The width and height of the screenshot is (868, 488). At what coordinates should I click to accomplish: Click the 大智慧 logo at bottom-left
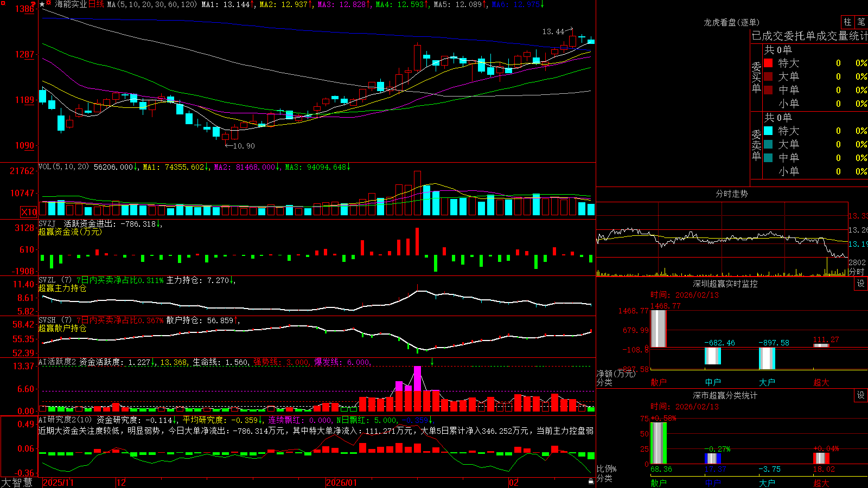[x=17, y=483]
